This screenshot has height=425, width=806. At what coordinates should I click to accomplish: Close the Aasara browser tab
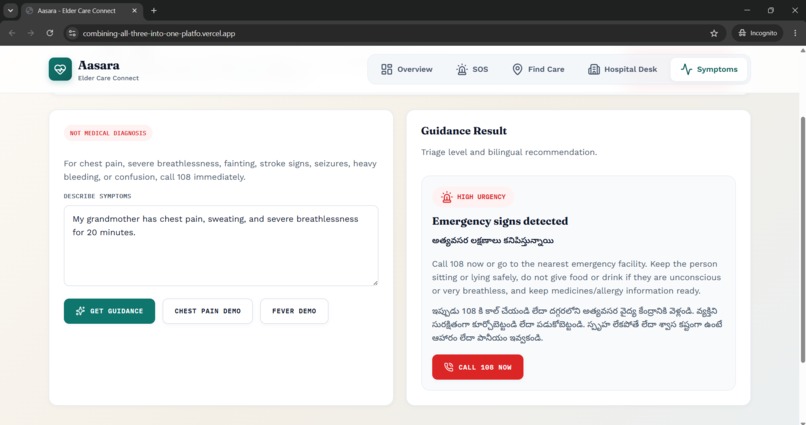(x=134, y=10)
